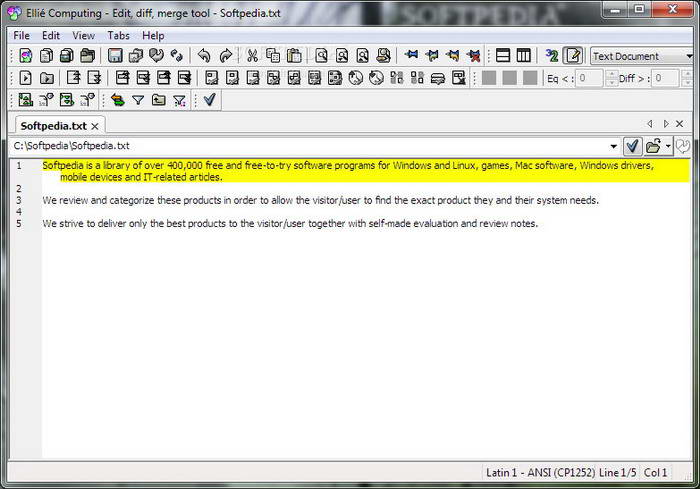This screenshot has width=700, height=489.
Task: Create a new document with the colorful page icon
Action: tap(26, 56)
